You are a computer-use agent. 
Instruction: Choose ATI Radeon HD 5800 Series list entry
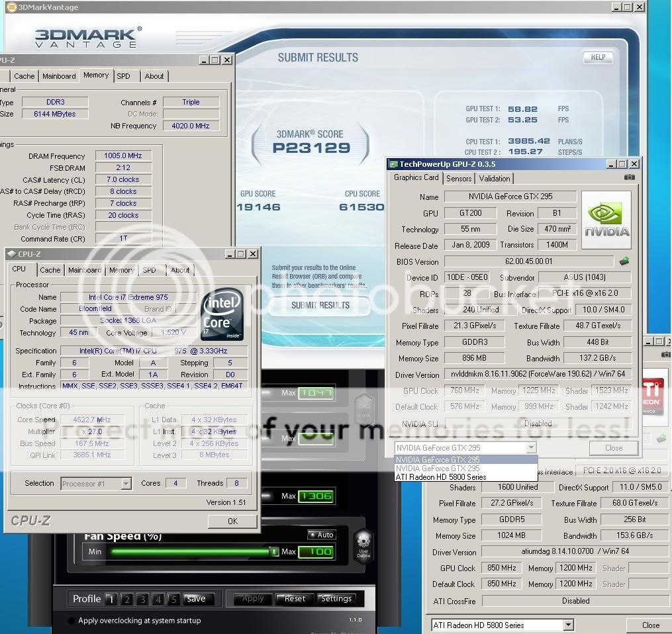pos(441,476)
